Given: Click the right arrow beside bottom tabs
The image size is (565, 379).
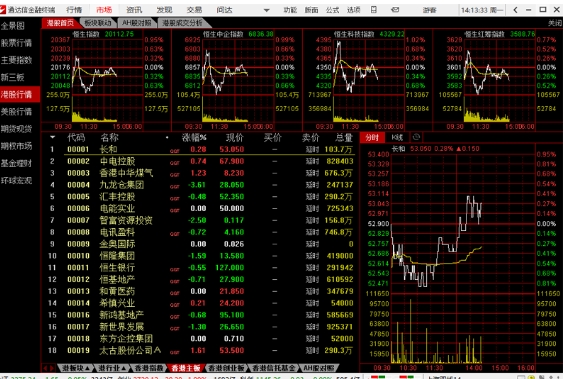Looking at the screenshot, I should click(53, 368).
